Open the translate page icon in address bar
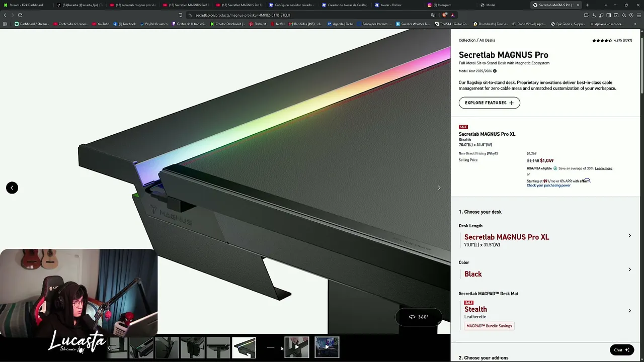The image size is (644, 362). point(433,15)
